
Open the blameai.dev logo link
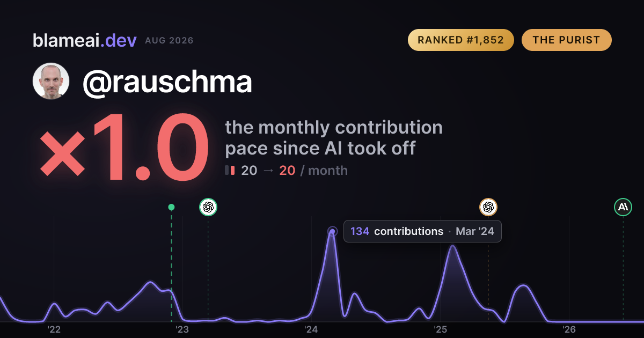85,40
